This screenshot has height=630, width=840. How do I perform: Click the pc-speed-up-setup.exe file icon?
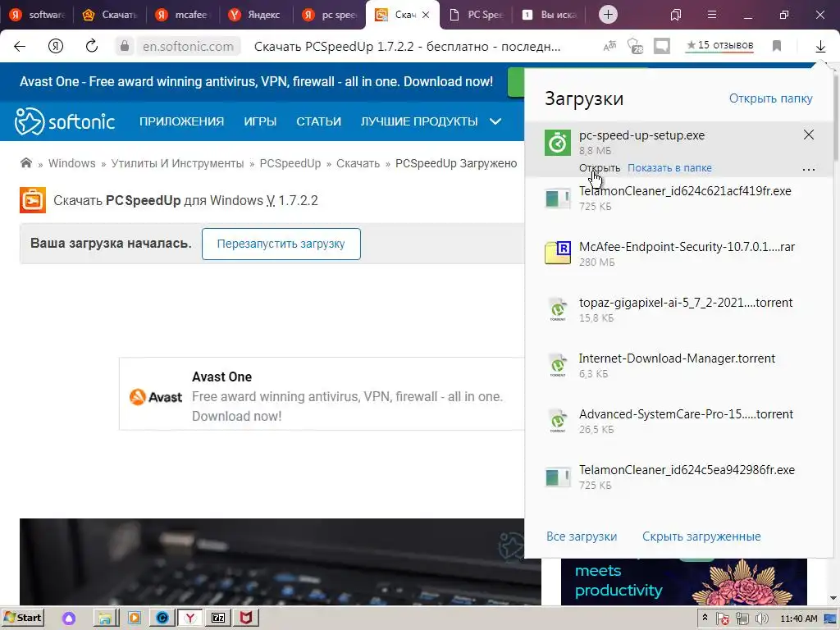[558, 143]
